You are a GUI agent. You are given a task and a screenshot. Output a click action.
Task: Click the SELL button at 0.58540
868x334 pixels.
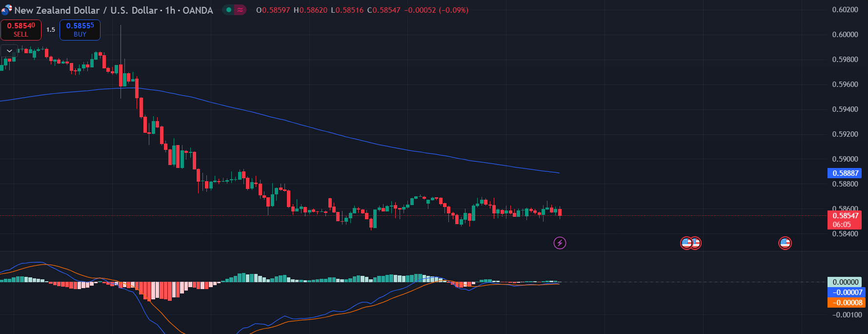[x=21, y=30]
